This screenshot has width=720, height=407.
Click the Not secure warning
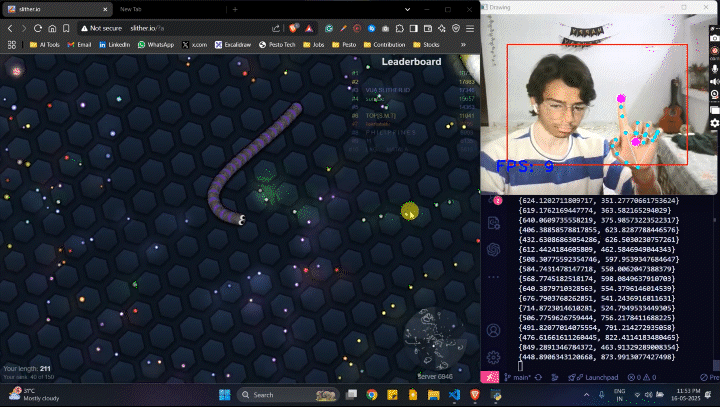point(101,28)
